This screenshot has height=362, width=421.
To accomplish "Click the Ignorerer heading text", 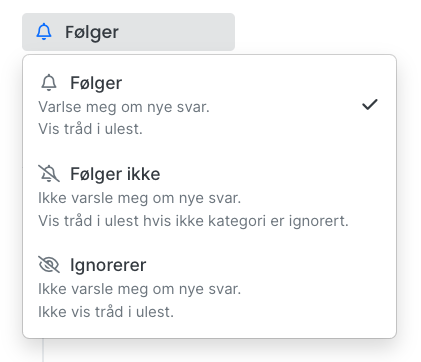I will point(108,265).
